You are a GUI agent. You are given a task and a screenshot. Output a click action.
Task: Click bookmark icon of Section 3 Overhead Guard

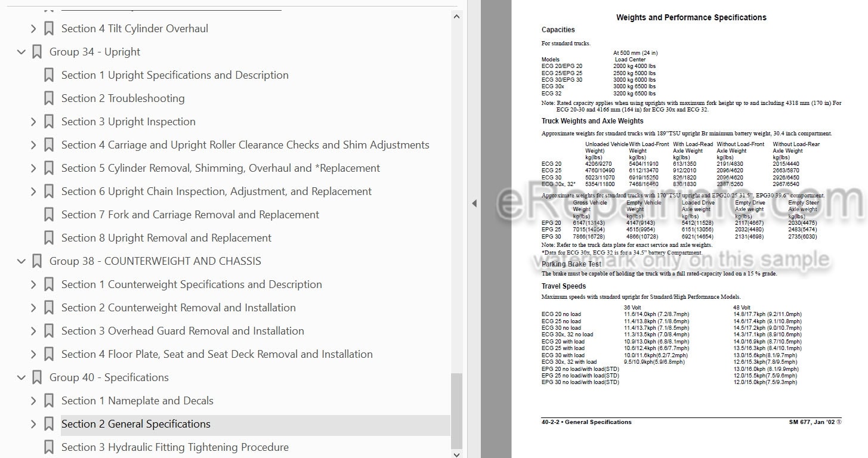point(49,331)
